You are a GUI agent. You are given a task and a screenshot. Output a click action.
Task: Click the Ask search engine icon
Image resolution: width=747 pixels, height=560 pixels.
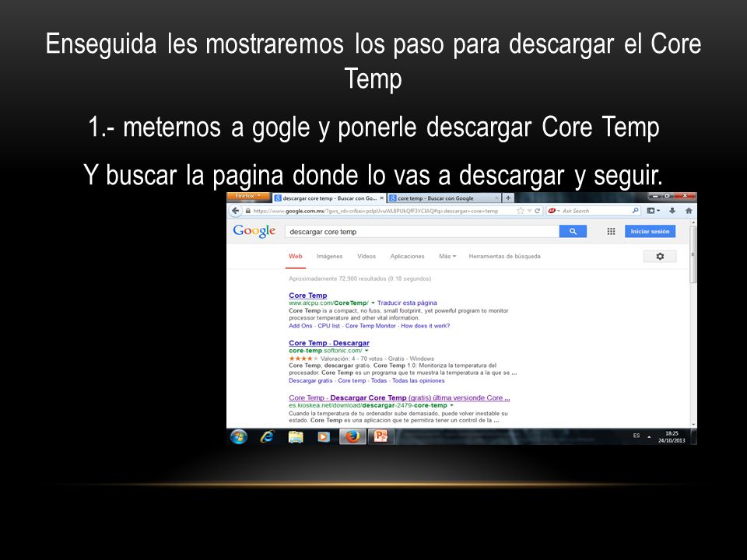552,211
